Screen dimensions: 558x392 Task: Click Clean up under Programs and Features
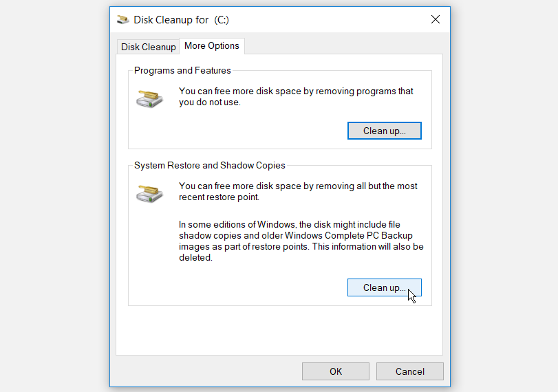[384, 131]
